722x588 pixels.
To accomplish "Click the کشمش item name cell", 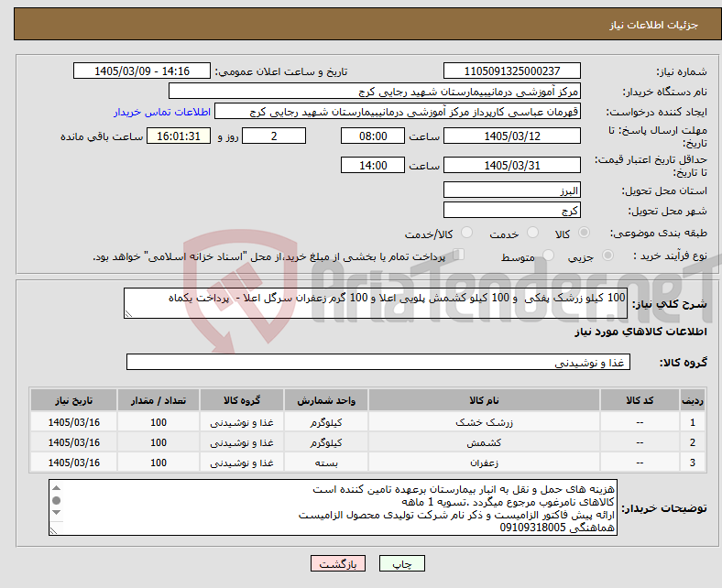I will 484,442.
